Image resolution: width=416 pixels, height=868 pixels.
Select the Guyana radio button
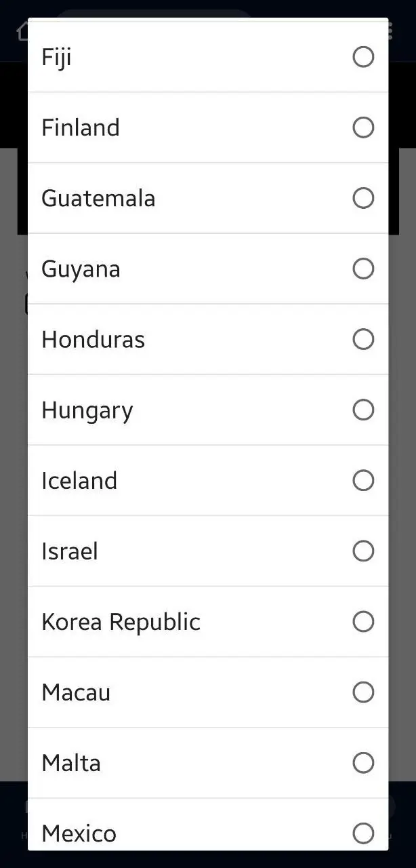pos(363,269)
